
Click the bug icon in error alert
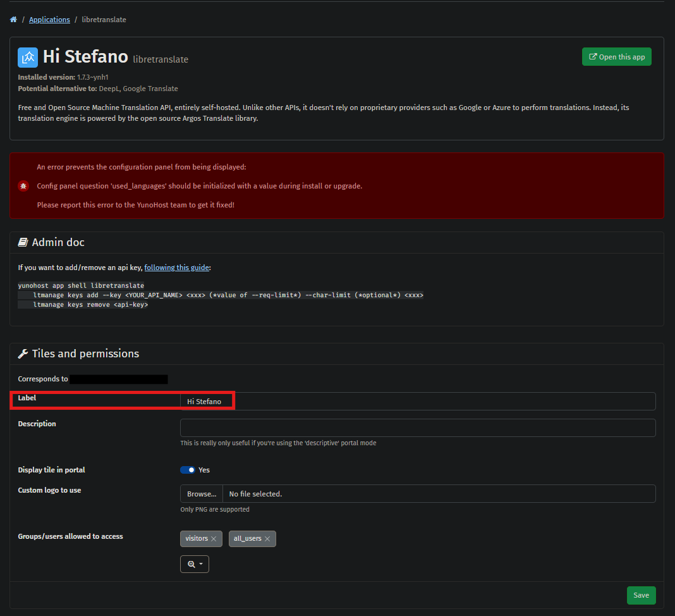[23, 186]
